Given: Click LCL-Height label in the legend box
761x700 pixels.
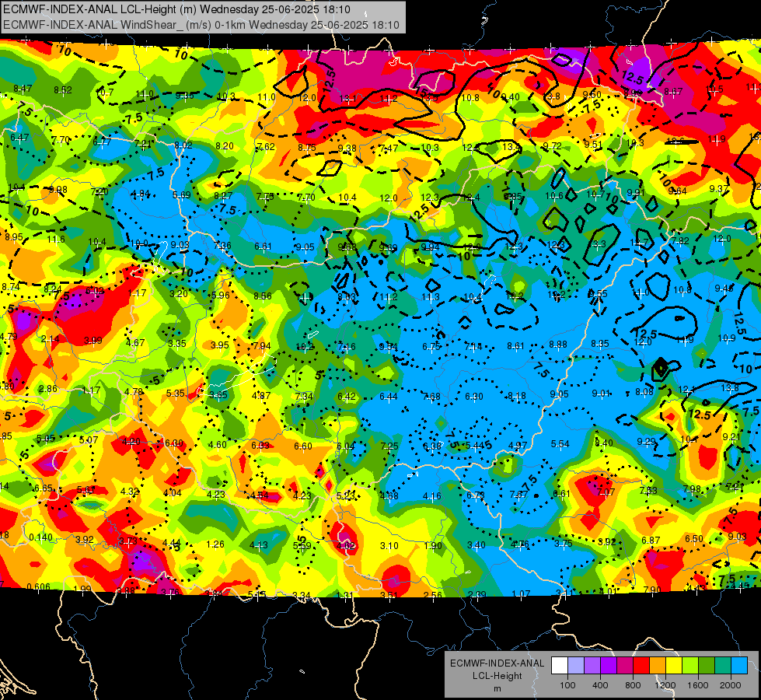Looking at the screenshot, I should tap(497, 676).
